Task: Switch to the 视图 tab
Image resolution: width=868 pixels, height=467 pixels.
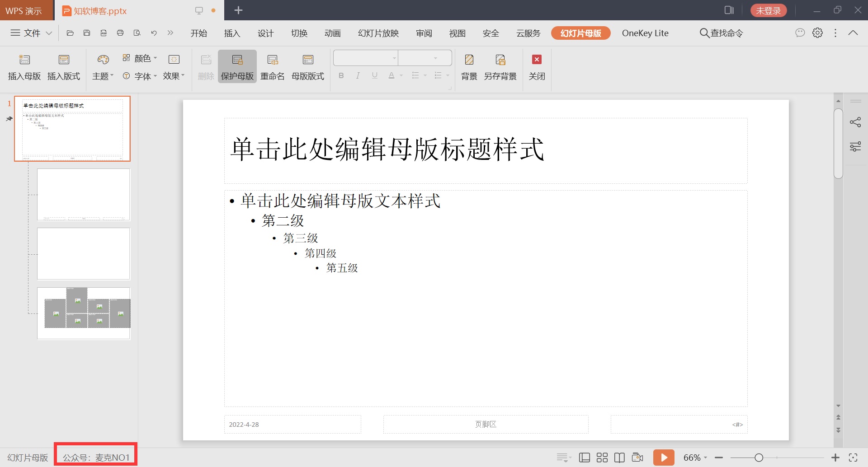Action: click(458, 33)
